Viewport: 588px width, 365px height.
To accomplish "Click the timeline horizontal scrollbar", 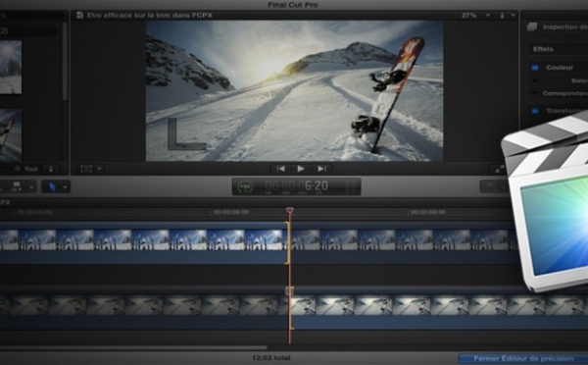I will click(133, 347).
